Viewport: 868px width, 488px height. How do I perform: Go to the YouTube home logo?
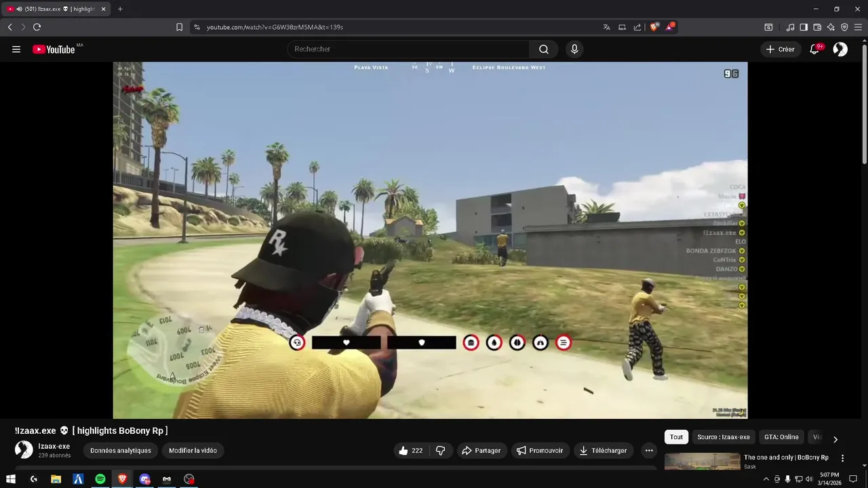pos(54,49)
